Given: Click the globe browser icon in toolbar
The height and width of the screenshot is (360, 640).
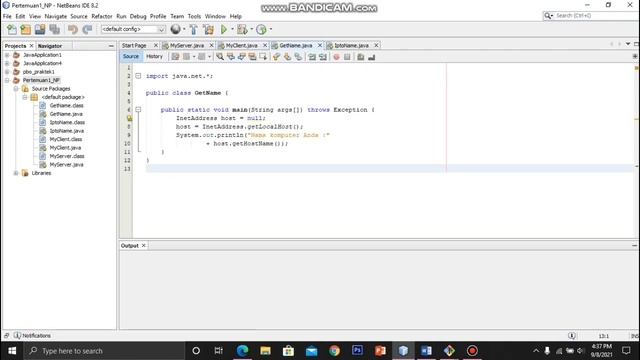Looking at the screenshot, I should click(x=176, y=29).
